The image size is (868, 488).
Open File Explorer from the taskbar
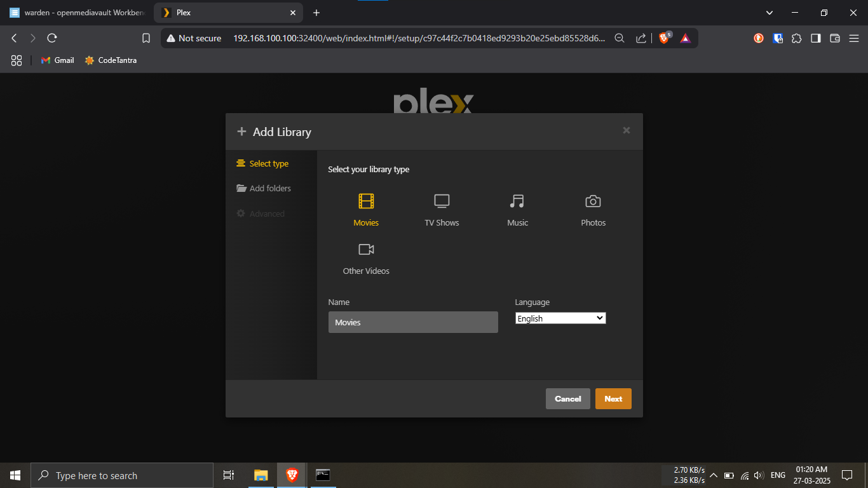(261, 475)
